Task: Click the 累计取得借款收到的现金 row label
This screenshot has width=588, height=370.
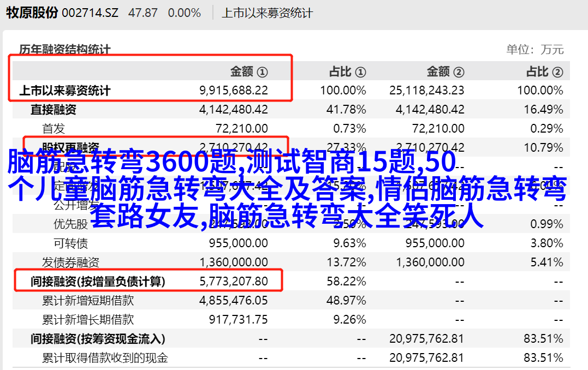Action: (105, 357)
